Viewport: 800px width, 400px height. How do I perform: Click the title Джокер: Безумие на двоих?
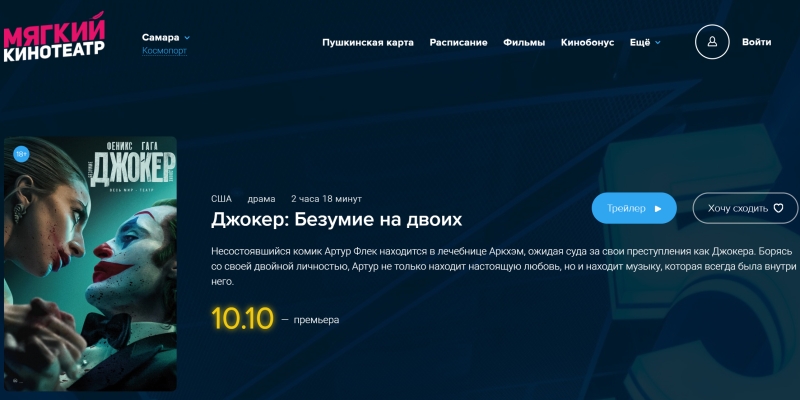click(337, 219)
